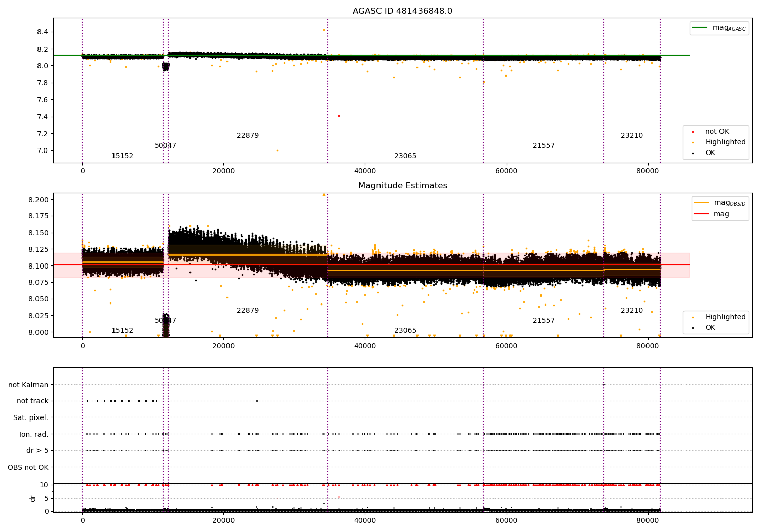Click the 7.0 y-axis tick label
Image resolution: width=760 pixels, height=532 pixels.
(43, 151)
